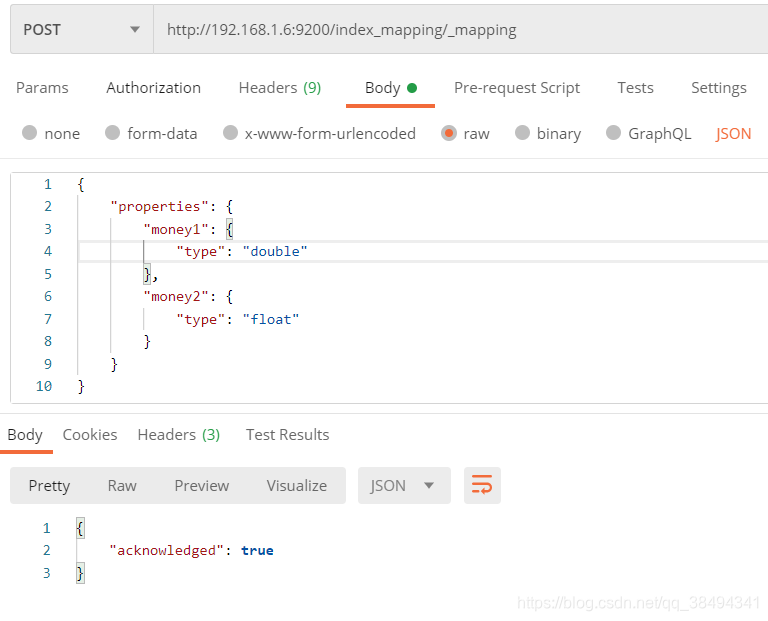The image size is (768, 621).
Task: Switch to the Tests tab
Action: [x=635, y=88]
